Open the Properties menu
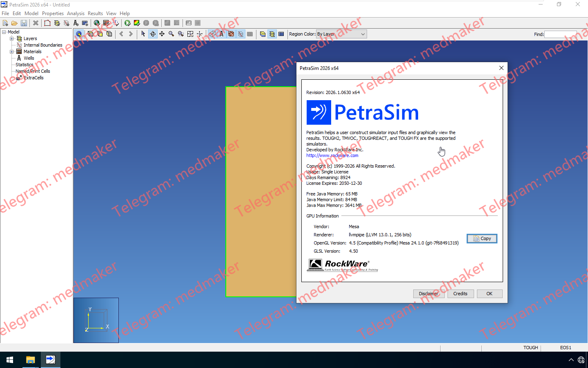 point(53,13)
